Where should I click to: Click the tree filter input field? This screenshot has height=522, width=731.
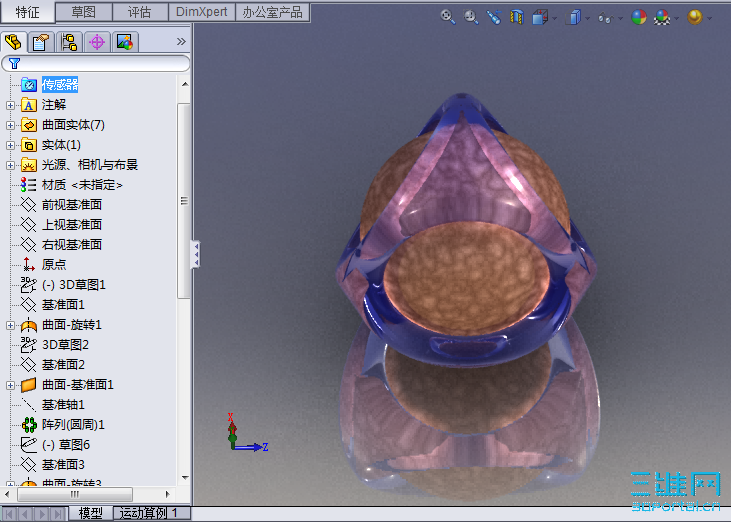point(96,63)
